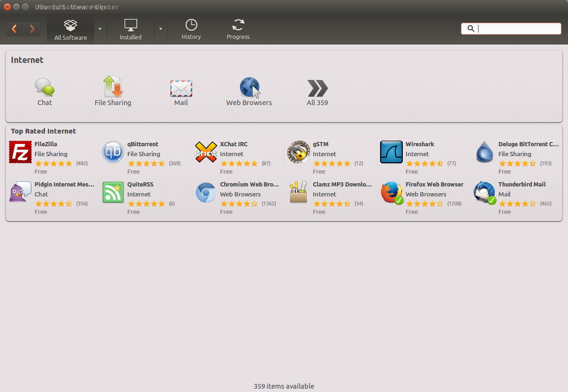568x392 pixels.
Task: Click Thunderbird's rating count (462)
Action: (546, 204)
